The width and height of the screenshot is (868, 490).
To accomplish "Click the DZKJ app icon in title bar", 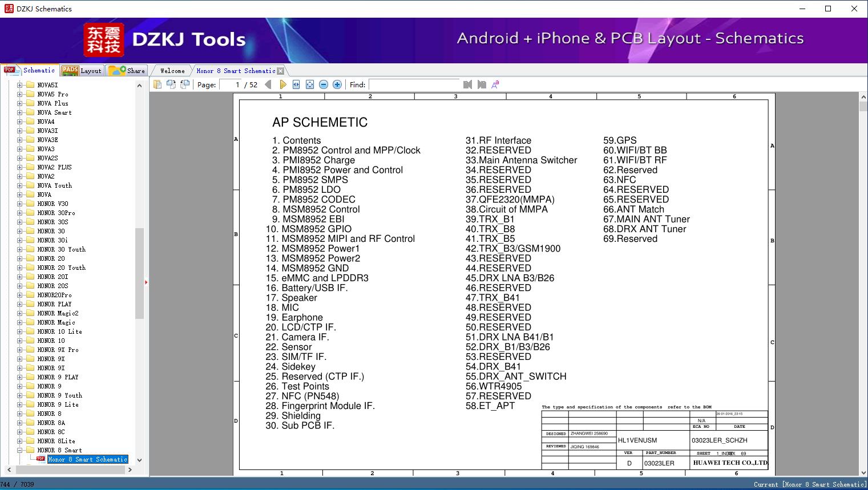I will 9,9.
